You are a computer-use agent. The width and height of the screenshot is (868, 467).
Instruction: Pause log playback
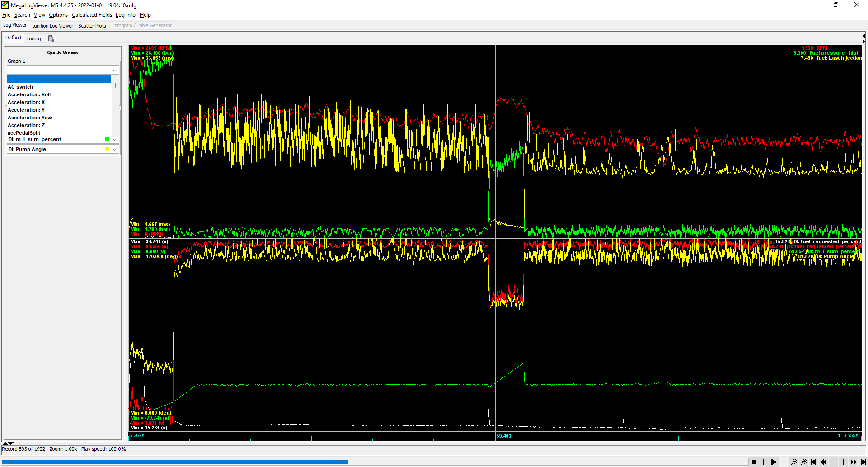[764, 462]
